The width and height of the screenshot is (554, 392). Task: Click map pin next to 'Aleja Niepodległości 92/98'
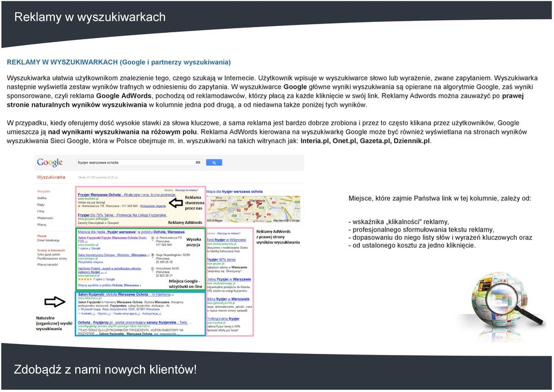coord(153,255)
